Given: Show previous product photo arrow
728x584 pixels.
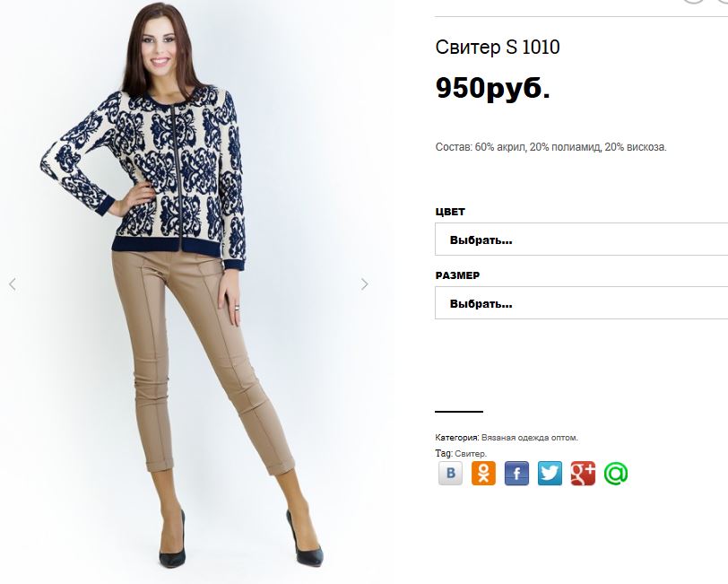Looking at the screenshot, I should tap(13, 284).
